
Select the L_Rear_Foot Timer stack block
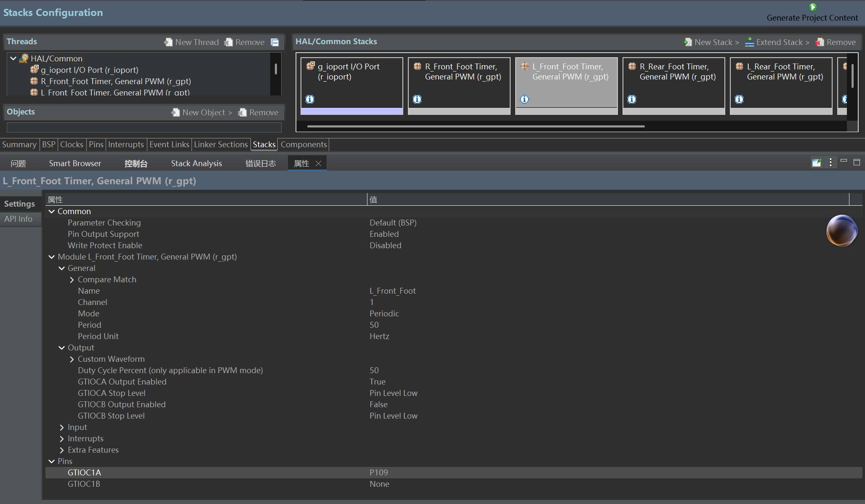pyautogui.click(x=781, y=82)
